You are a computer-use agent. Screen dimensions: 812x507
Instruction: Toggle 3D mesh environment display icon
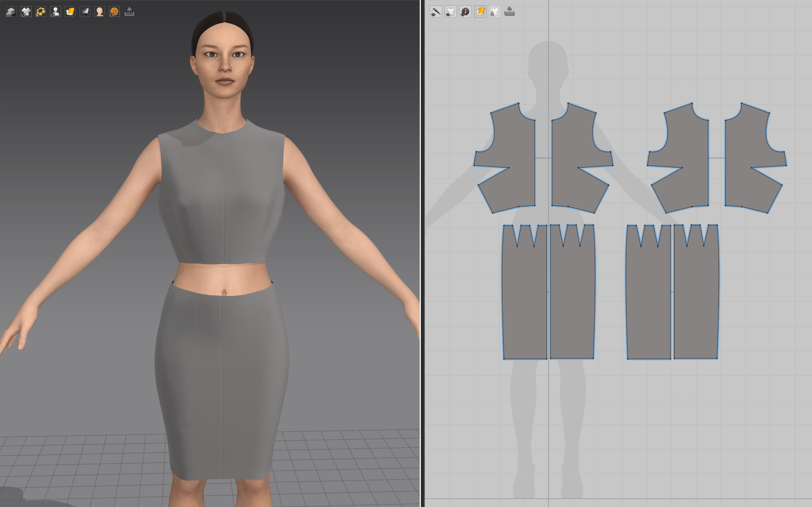[115, 12]
